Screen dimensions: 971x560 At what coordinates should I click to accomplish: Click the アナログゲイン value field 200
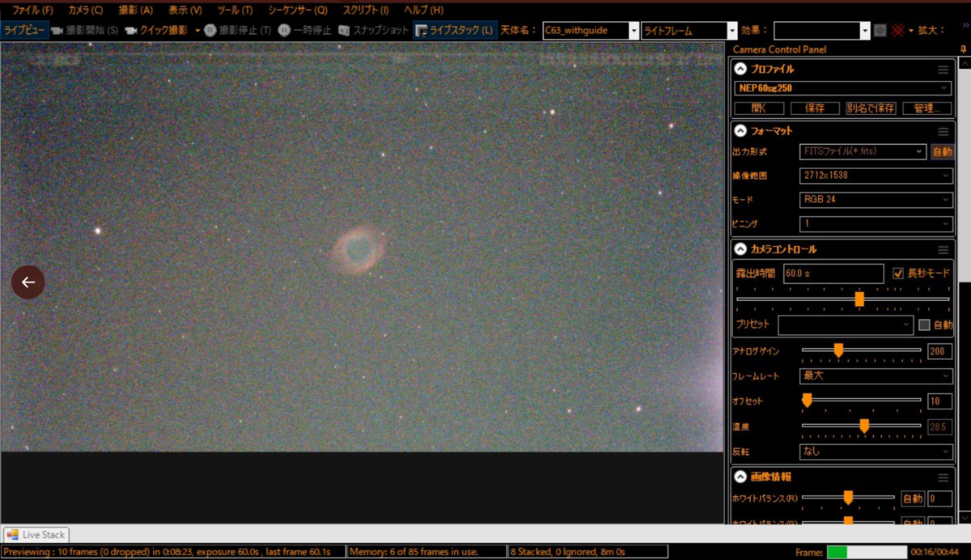(x=939, y=351)
